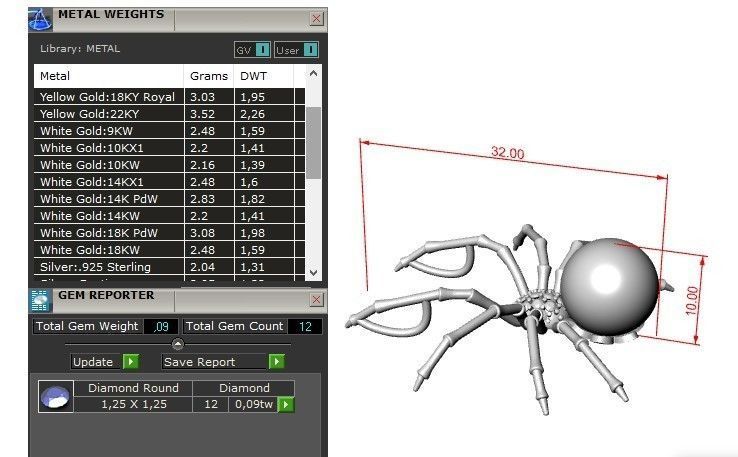Image resolution: width=738 pixels, height=457 pixels.
Task: Click the metal list scrollbar thumb
Action: [x=313, y=143]
